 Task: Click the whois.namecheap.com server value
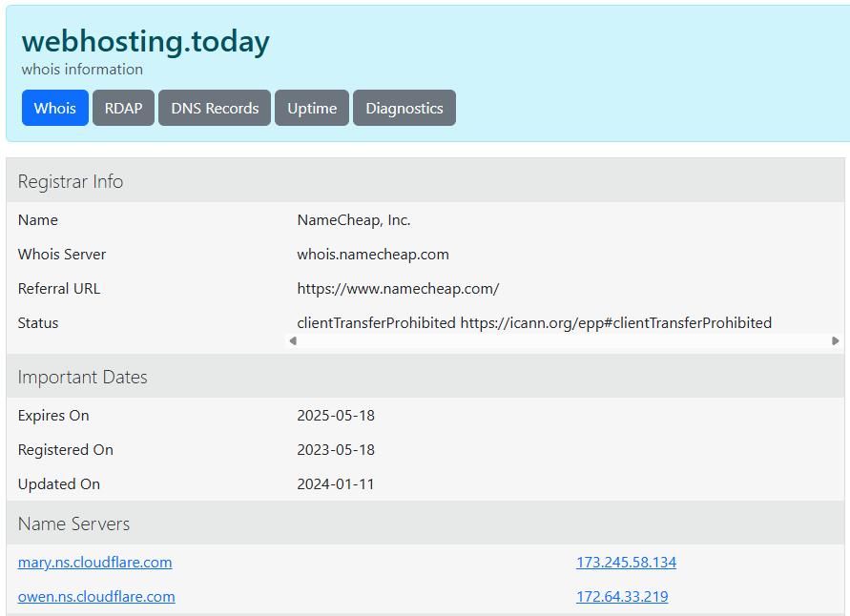[373, 254]
